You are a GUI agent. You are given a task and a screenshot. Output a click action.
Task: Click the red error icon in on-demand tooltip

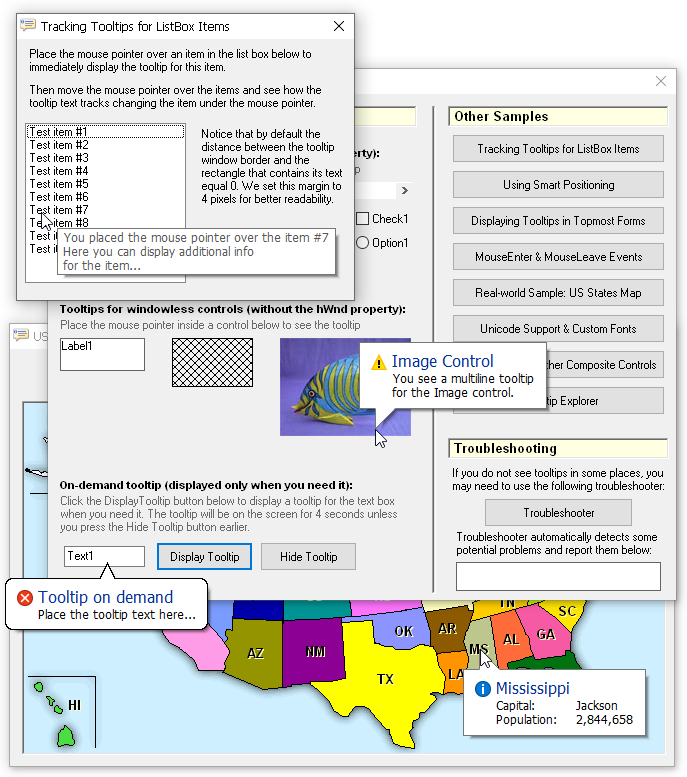tap(25, 598)
